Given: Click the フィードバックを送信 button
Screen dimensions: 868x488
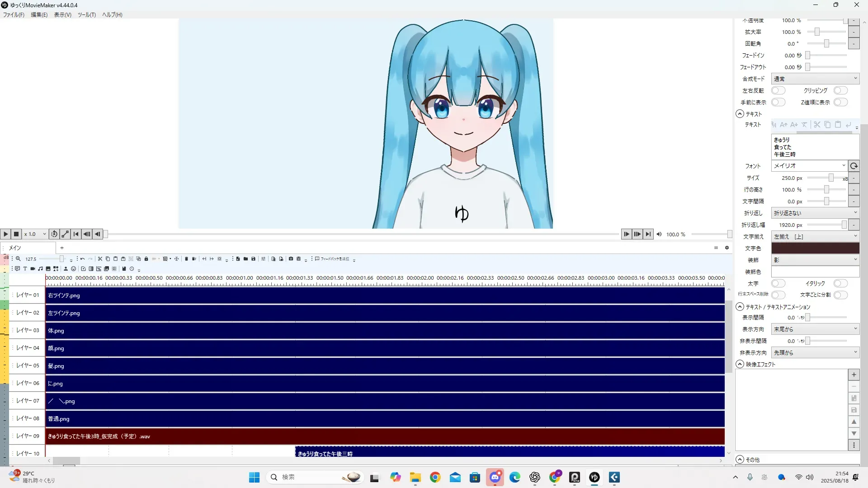Looking at the screenshot, I should 332,259.
